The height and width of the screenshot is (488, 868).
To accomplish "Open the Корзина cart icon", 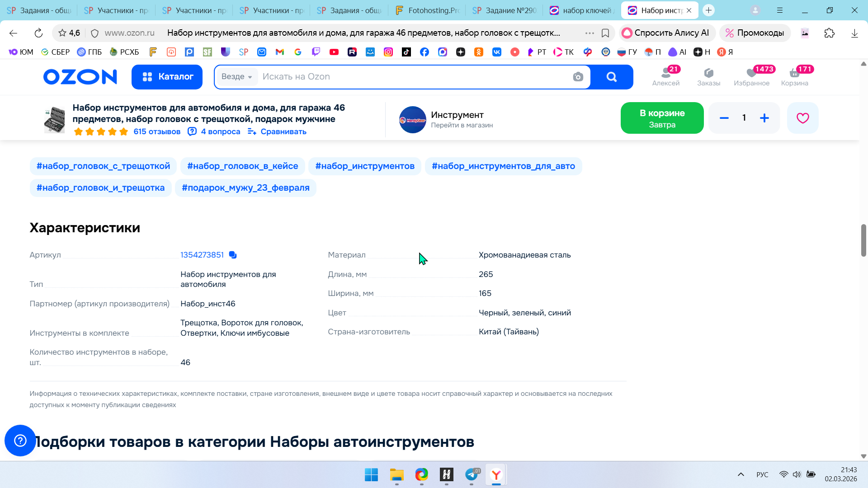I will coord(794,76).
